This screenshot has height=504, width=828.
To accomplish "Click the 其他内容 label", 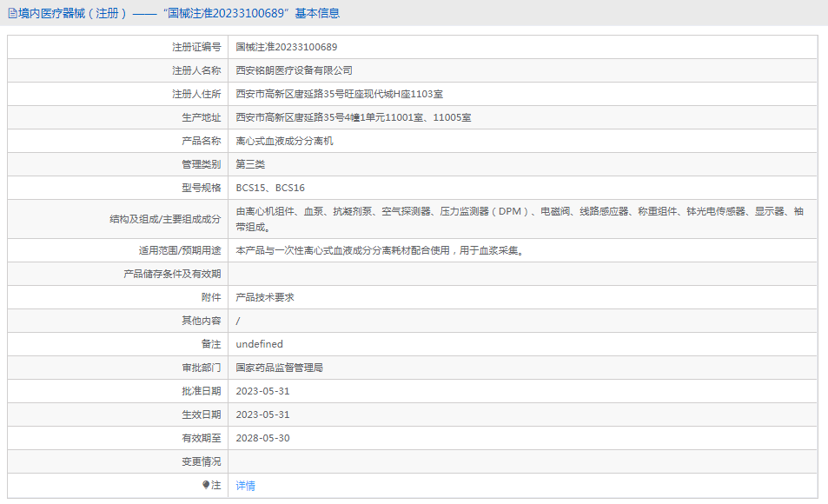I will click(x=202, y=321).
